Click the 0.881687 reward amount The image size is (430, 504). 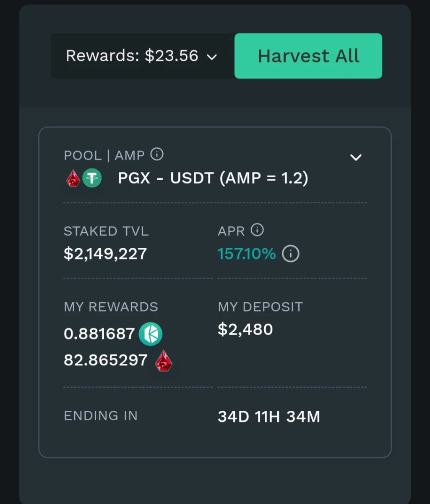point(99,334)
